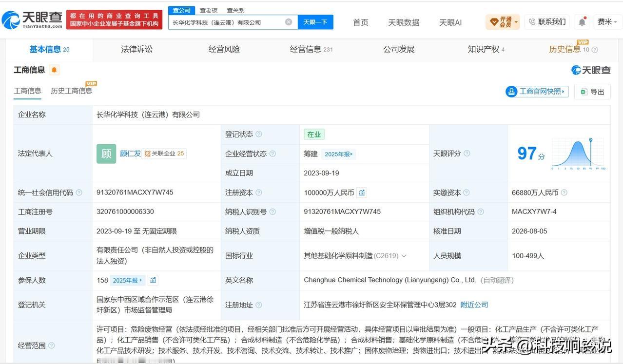Click the 成立日期 value 2023-09-19
Image resolution: width=623 pixels, height=364 pixels.
click(321, 173)
